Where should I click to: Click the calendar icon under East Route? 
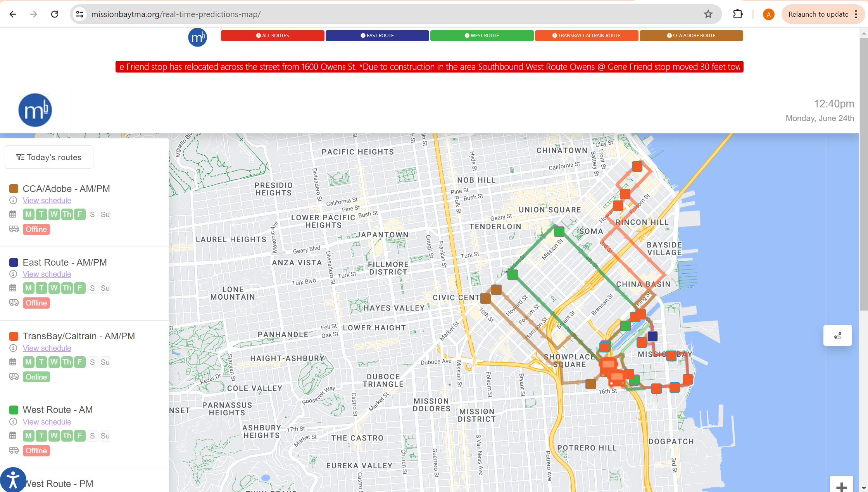13,288
